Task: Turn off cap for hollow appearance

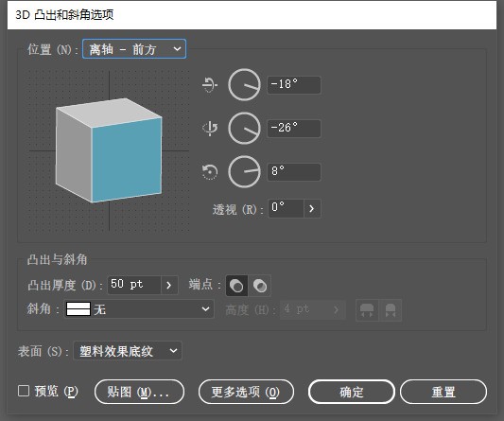Action: pyautogui.click(x=260, y=286)
